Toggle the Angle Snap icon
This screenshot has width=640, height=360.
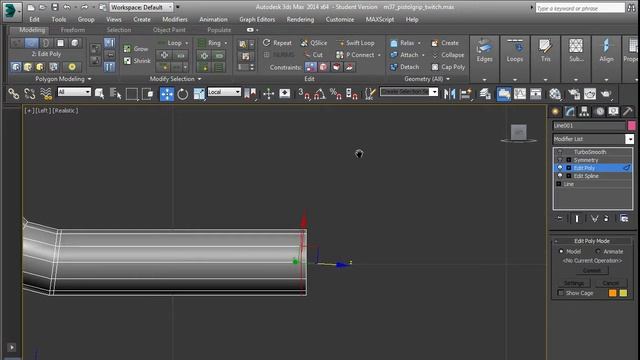tap(320, 94)
